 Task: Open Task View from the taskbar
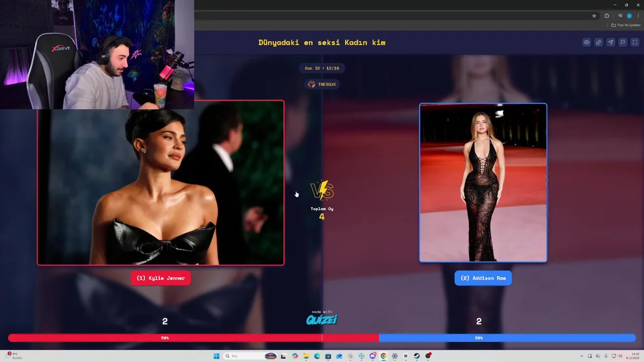coord(283,356)
